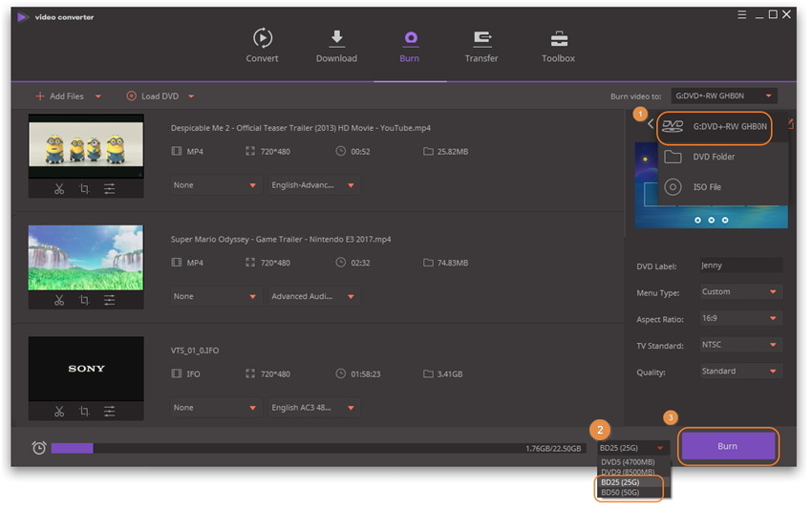The width and height of the screenshot is (812, 511).
Task: Click Despicable Me 2 file name text
Action: 301,128
